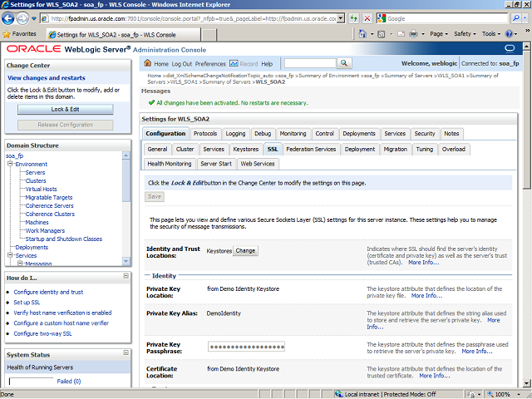Screen dimensions: 532x399
Task: Collapse the Services tree node
Action: pyautogui.click(x=10, y=255)
